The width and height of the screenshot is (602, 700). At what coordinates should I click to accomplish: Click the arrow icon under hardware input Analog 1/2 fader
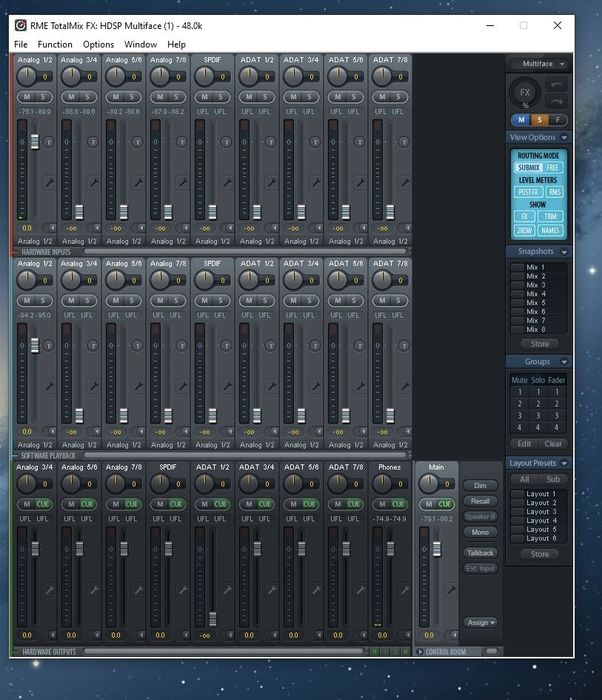[x=52, y=228]
